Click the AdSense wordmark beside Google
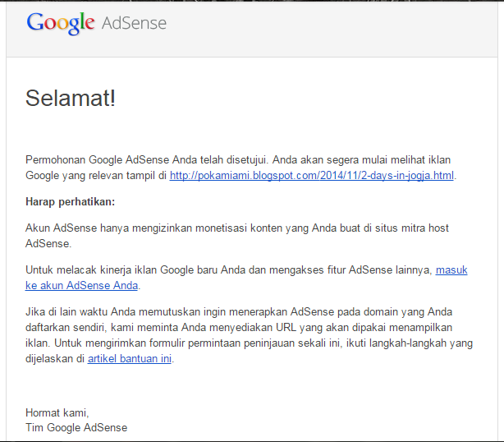The height and width of the screenshot is (442, 504). point(134,24)
